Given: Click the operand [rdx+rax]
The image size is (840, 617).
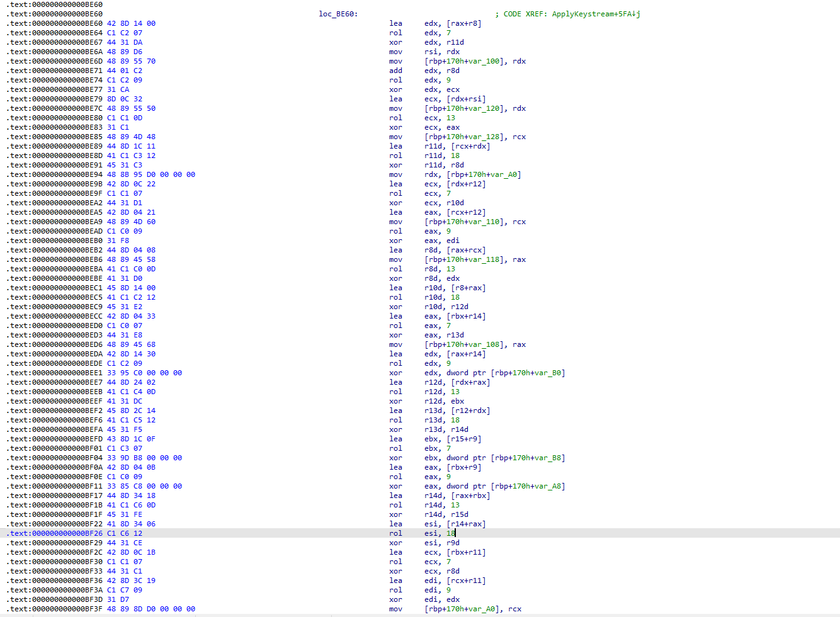Looking at the screenshot, I should pyautogui.click(x=470, y=382).
